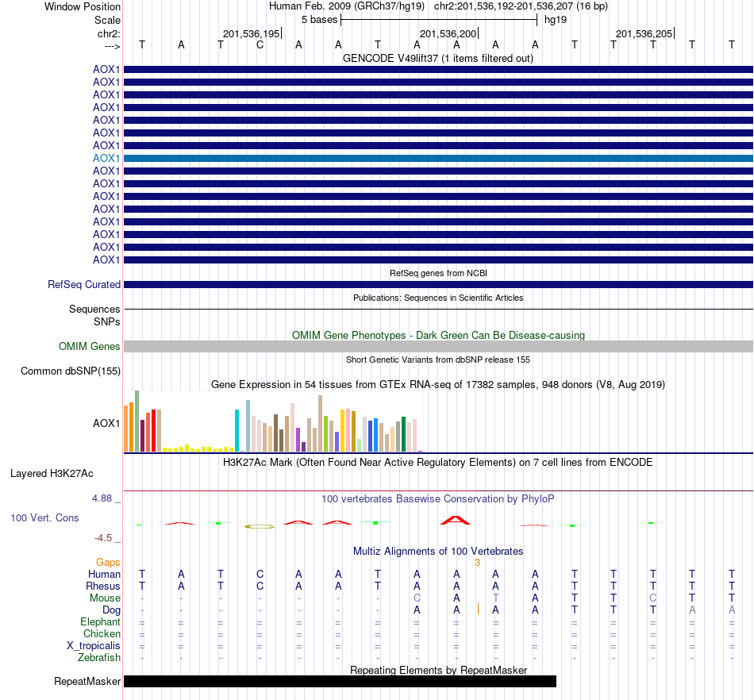Screen dimensions: 754x700
Task: Click 'Short Genetic Variants from dbSNP release 155'
Action: click(438, 360)
